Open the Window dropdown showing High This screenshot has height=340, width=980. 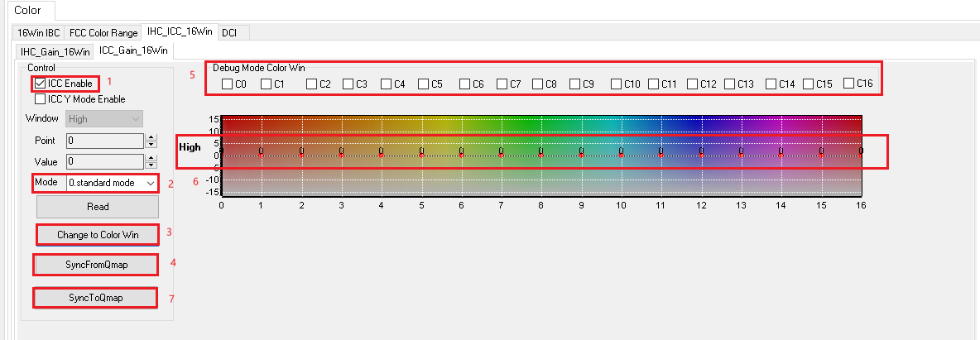(x=104, y=119)
